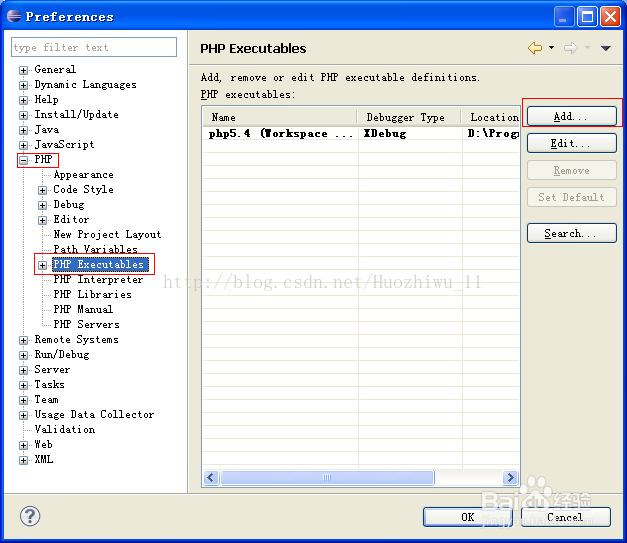
Task: Expand the XML node
Action: tap(24, 460)
